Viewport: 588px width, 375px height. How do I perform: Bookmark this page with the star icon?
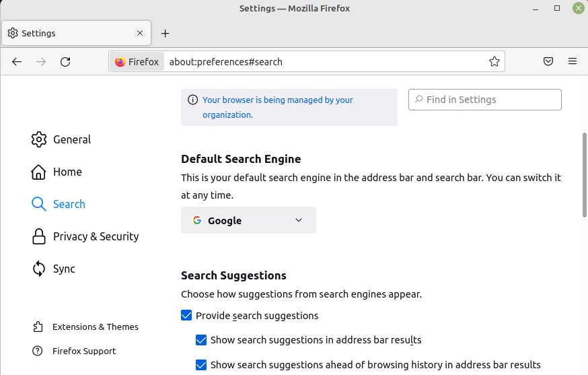click(x=494, y=62)
